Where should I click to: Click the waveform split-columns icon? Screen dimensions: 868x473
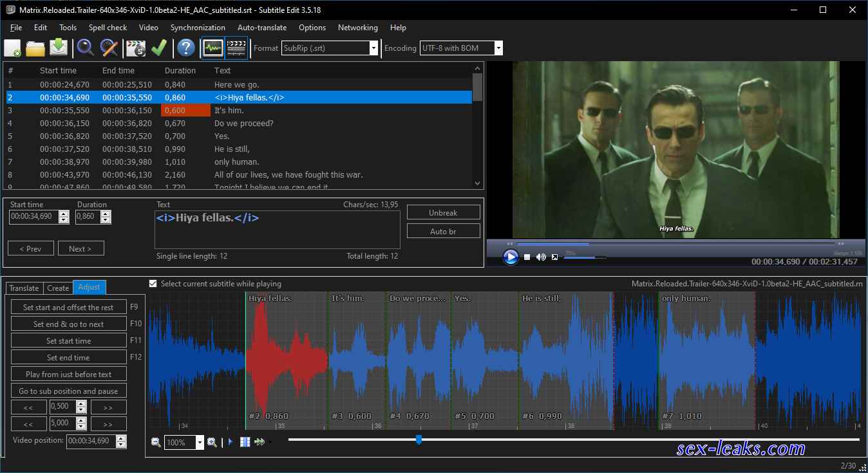245,442
